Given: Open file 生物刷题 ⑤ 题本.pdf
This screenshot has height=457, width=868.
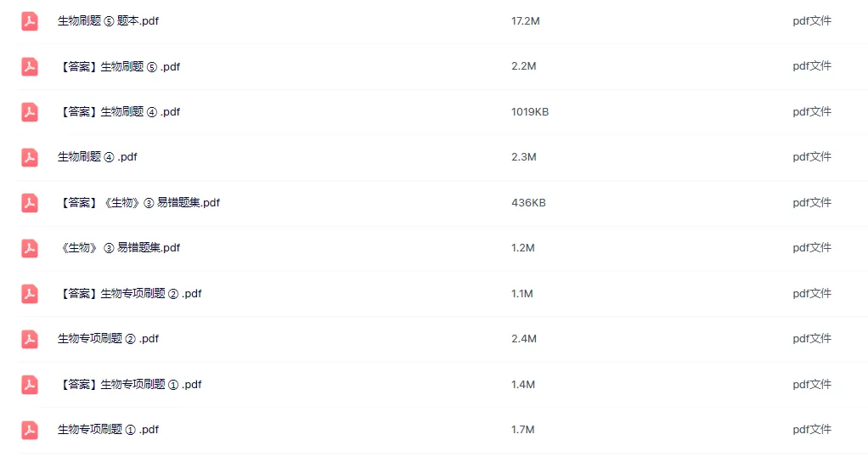Looking at the screenshot, I should pos(108,21).
